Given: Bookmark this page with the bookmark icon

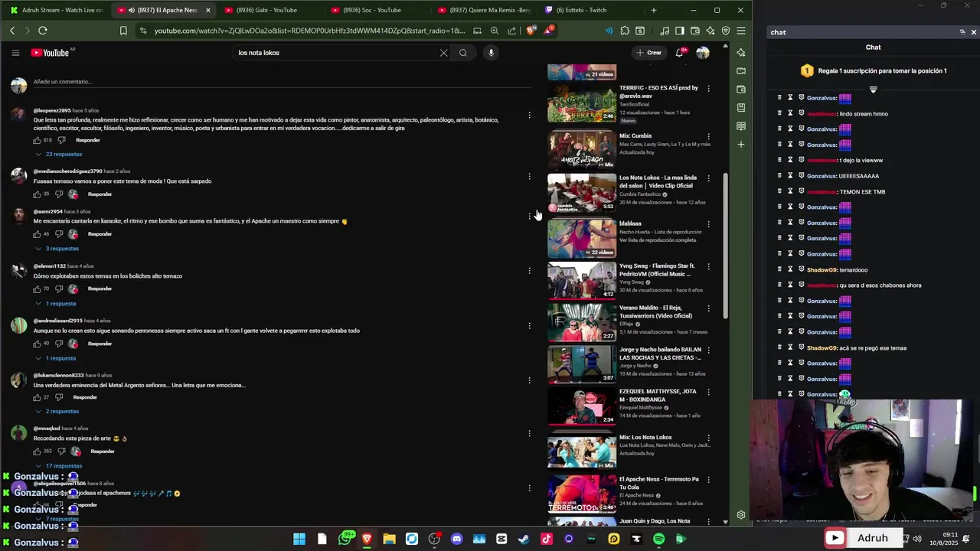Looking at the screenshot, I should 123,31.
